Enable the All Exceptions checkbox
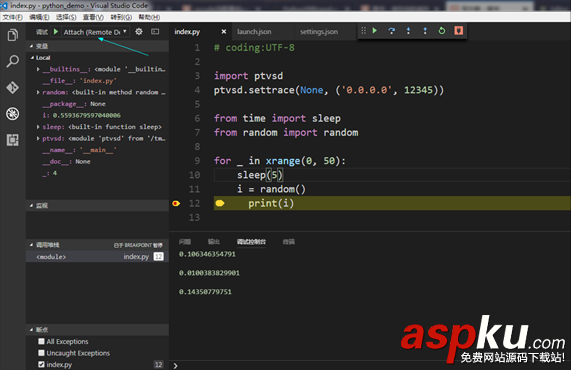This screenshot has width=571, height=370. 42,341
